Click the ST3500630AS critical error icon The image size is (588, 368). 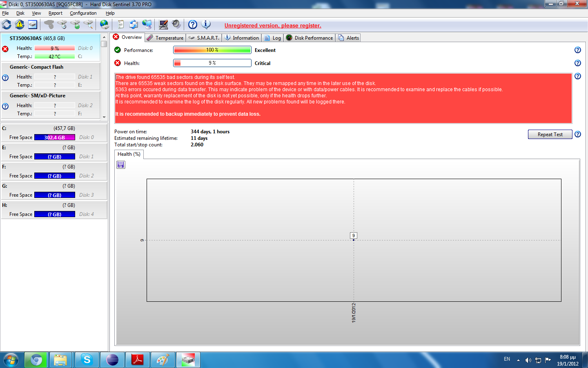pyautogui.click(x=5, y=49)
